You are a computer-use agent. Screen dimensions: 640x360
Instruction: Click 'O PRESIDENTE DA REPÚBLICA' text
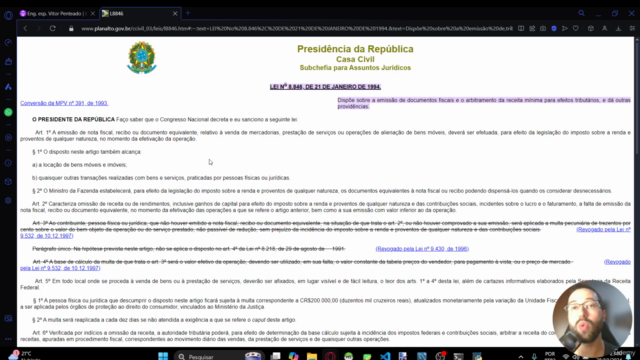tap(73, 120)
